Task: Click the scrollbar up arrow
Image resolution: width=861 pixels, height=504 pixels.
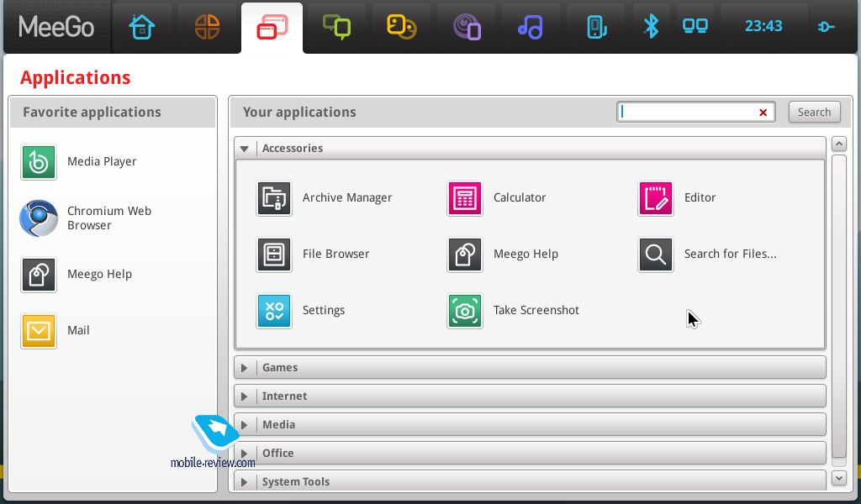Action: pos(838,144)
